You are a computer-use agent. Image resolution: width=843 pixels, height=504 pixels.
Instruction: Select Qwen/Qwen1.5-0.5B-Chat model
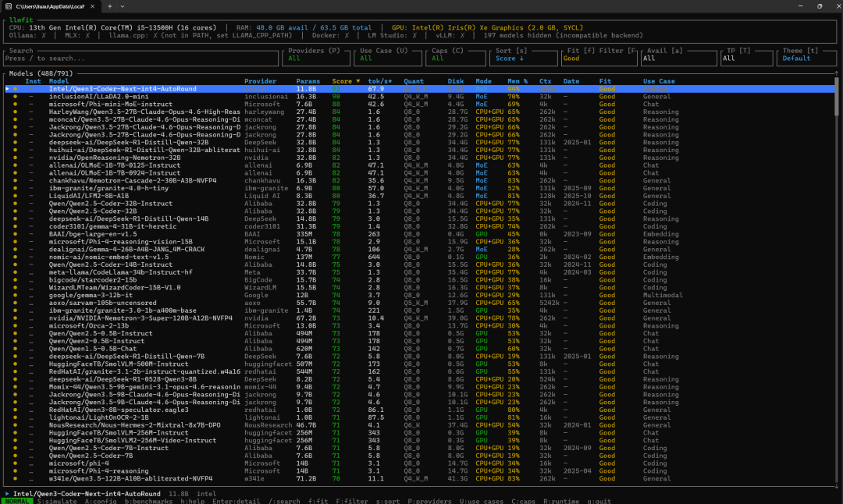(92, 349)
